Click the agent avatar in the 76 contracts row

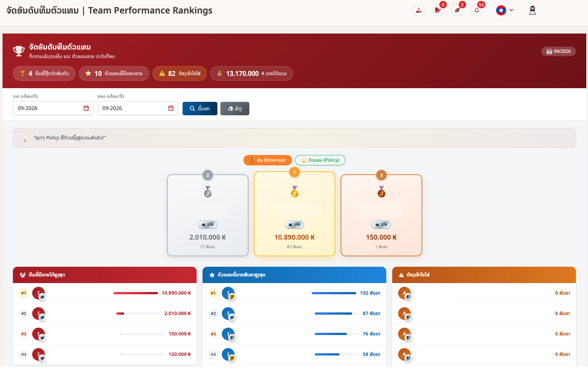[x=228, y=334]
